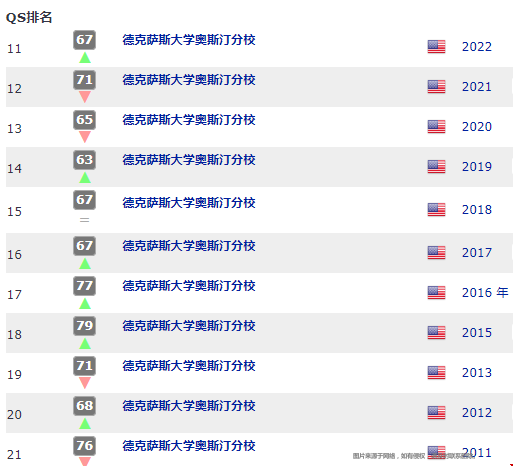Click rank badge 67 in row 16

(x=85, y=246)
